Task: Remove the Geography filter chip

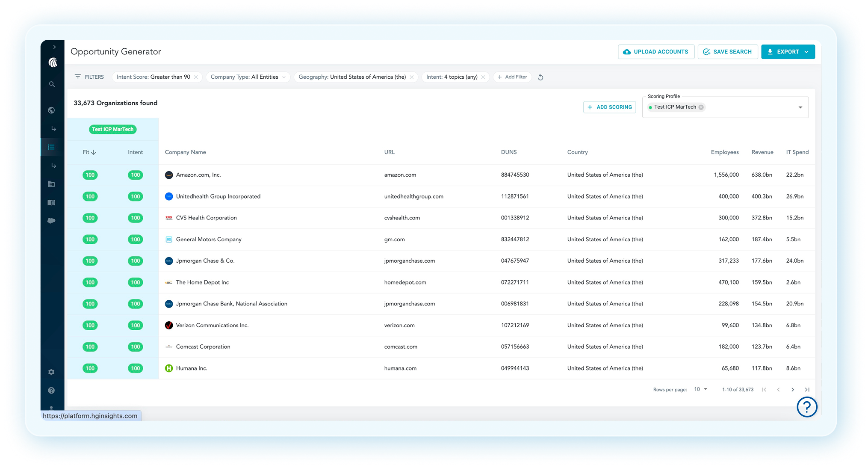Action: 411,77
